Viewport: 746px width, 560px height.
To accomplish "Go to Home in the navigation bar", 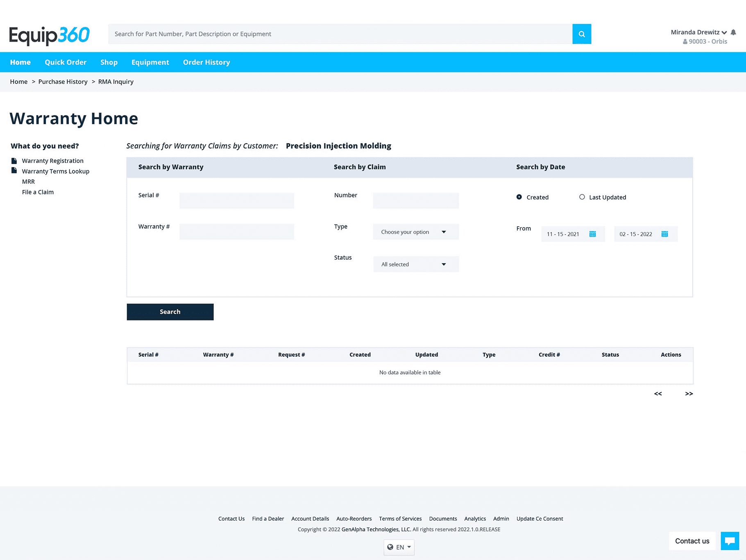I will 20,62.
